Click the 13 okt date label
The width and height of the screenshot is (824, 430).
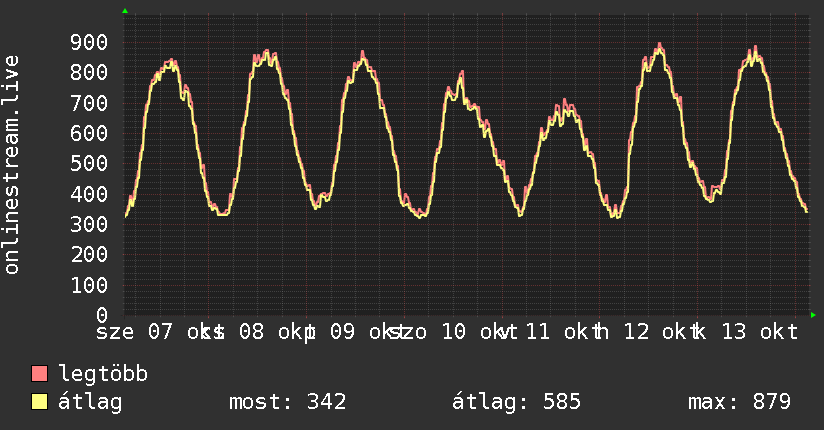[759, 332]
